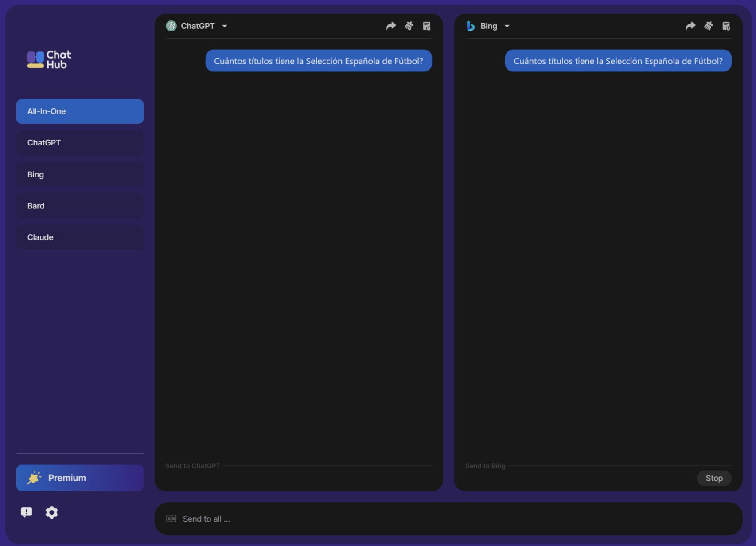The width and height of the screenshot is (756, 546).
Task: Click the question message in Bing panel
Action: click(618, 61)
